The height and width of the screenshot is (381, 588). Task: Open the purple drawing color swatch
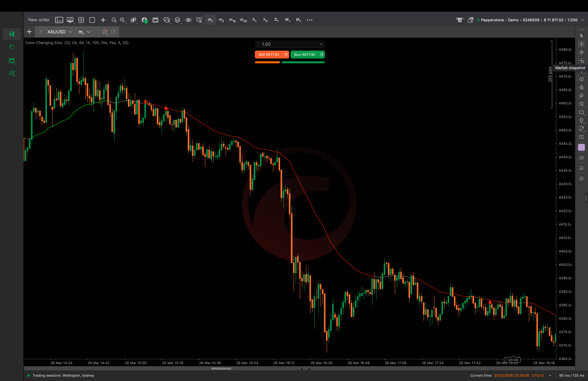point(581,147)
